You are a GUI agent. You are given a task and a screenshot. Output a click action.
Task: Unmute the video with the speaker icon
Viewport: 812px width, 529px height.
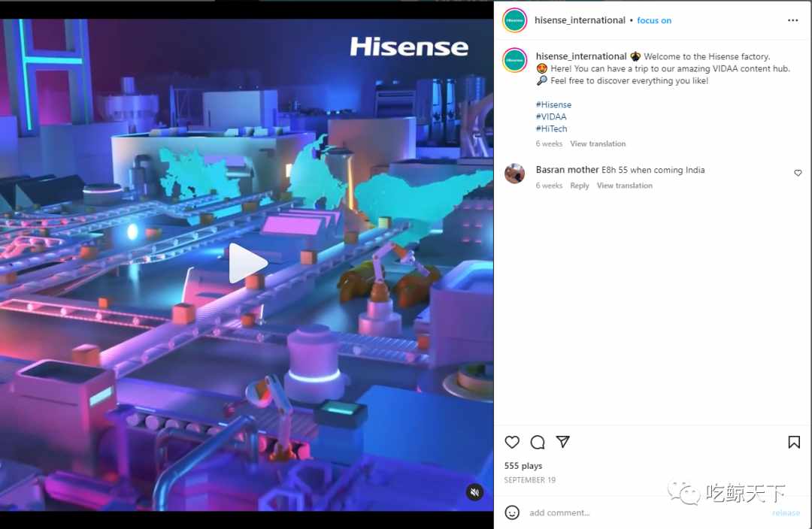474,491
